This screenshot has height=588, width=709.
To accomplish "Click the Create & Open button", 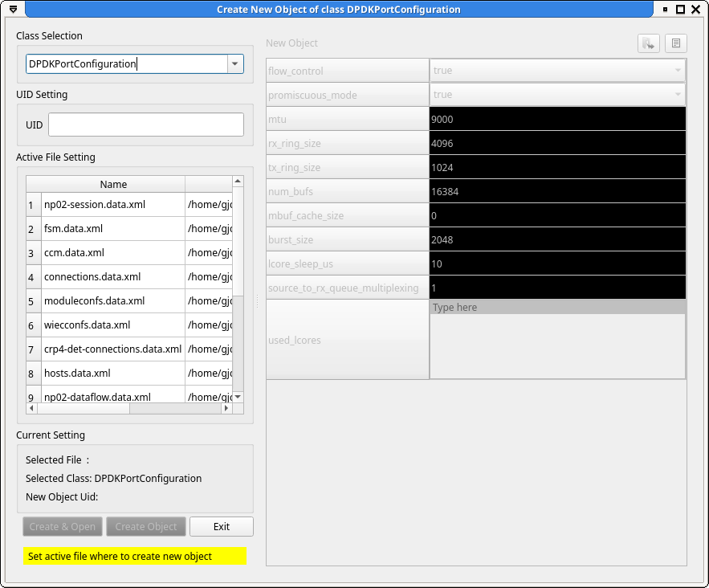I will coord(63,526).
